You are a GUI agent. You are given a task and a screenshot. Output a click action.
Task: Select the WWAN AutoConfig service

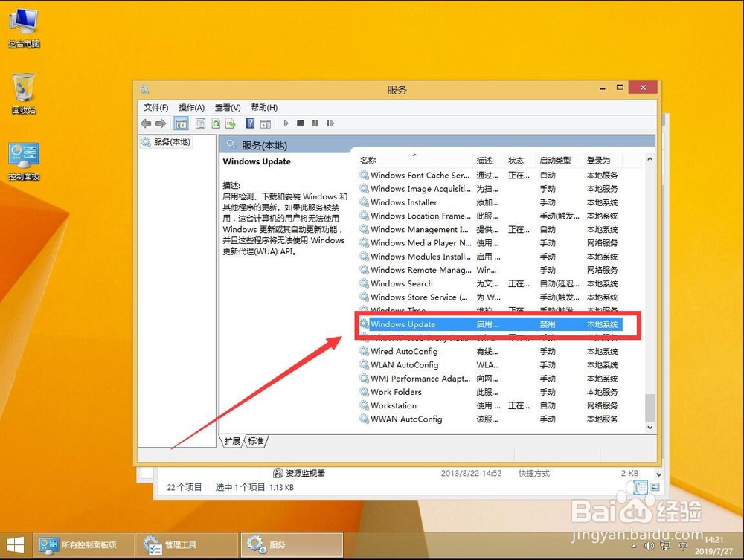click(490, 419)
